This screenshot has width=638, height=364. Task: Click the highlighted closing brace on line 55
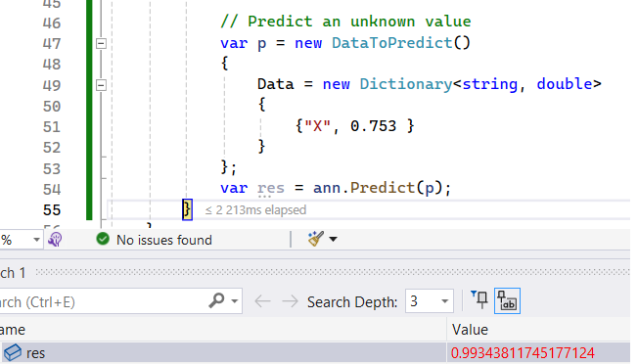[187, 209]
